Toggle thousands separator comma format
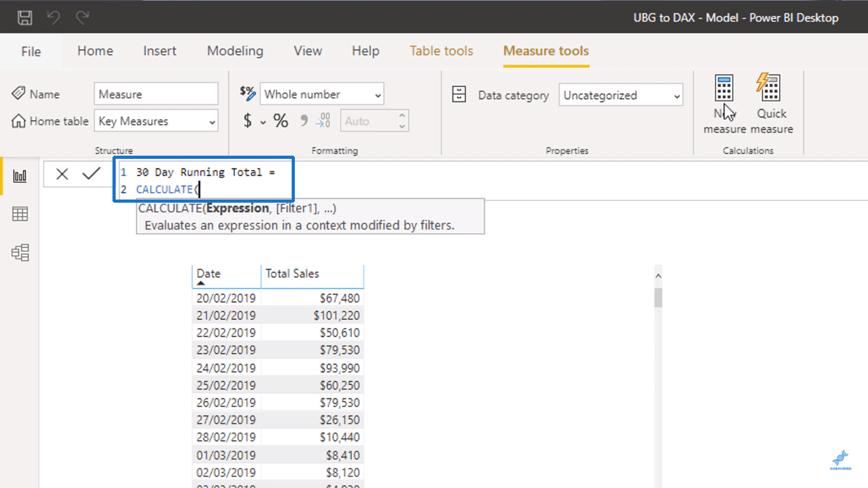868x488 pixels. click(x=304, y=121)
